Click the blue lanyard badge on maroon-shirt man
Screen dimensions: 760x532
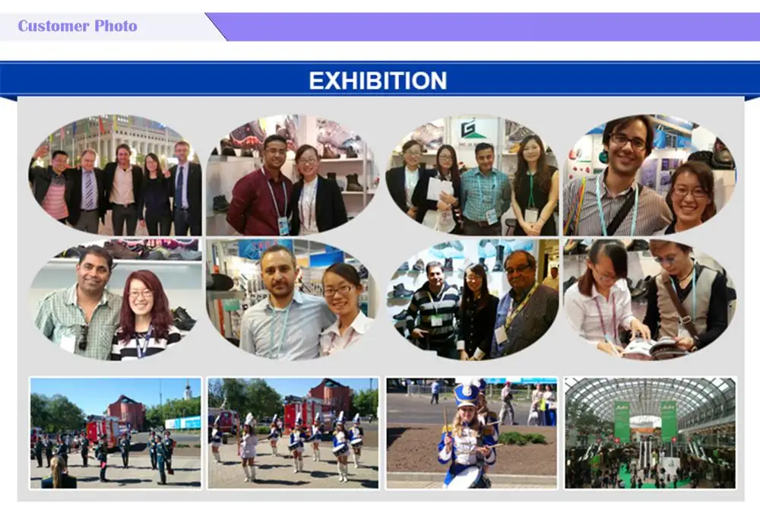(x=283, y=226)
